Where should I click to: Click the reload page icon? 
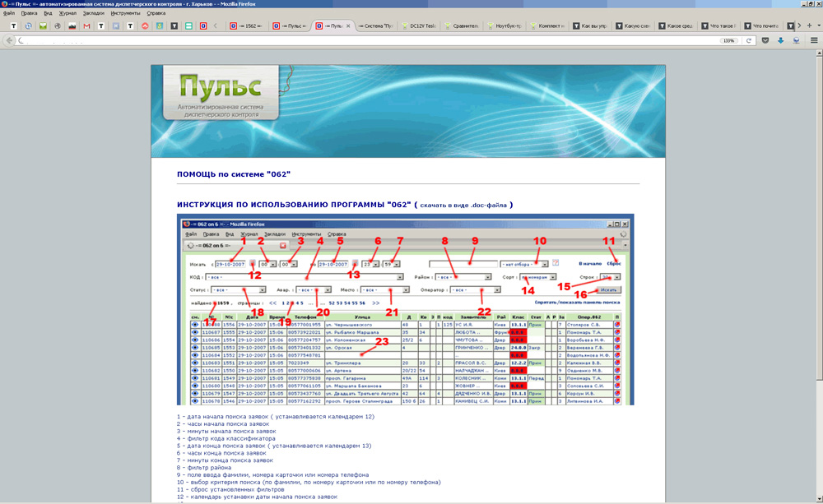pos(749,40)
